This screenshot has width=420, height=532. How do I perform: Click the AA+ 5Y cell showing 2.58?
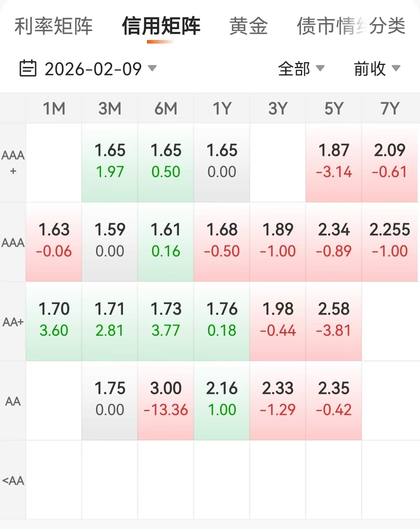click(x=334, y=319)
